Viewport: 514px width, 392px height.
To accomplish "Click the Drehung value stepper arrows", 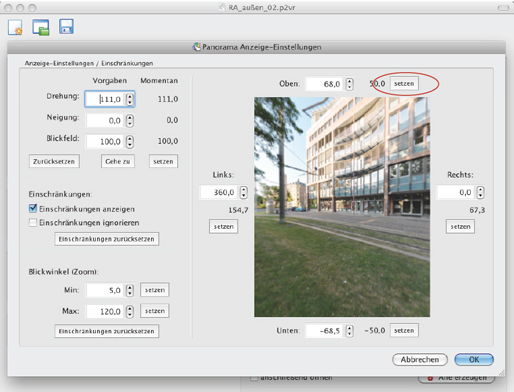I will click(130, 99).
